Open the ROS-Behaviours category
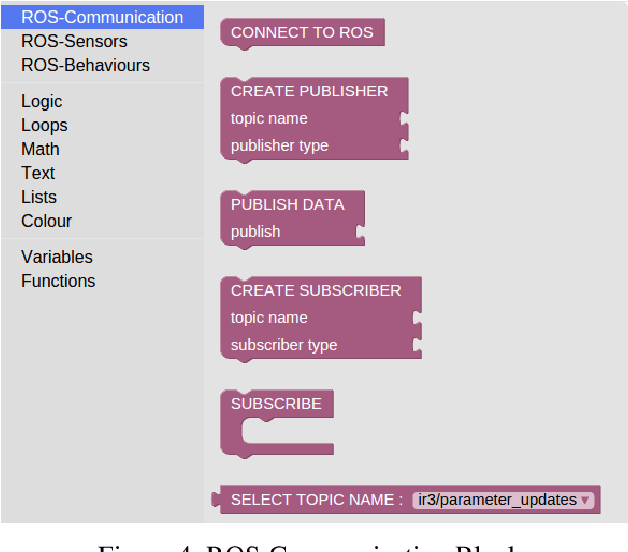 pyautogui.click(x=85, y=65)
